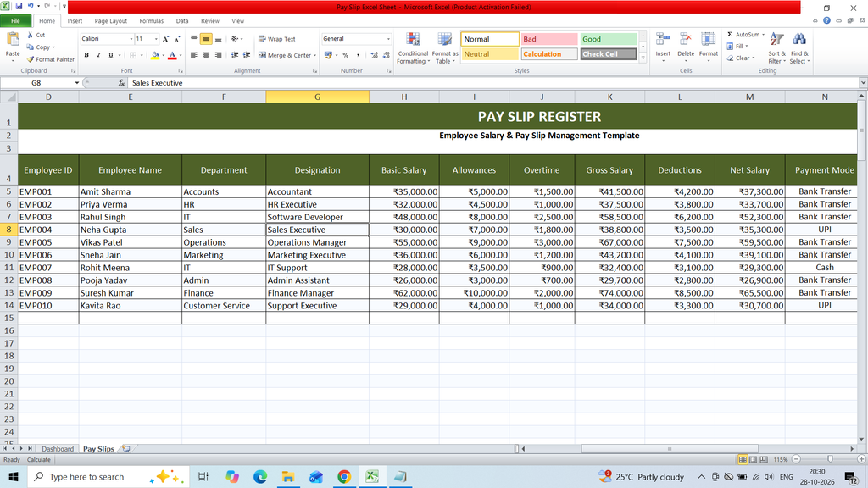Click the insert new worksheet tab icon

click(126, 449)
